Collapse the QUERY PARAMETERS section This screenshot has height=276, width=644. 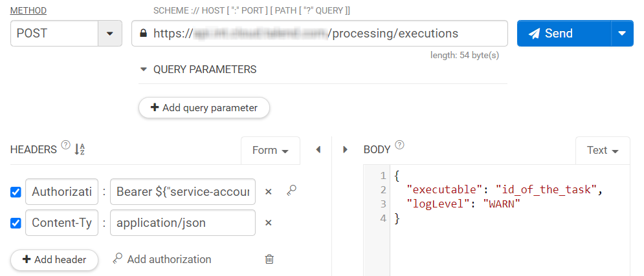point(143,70)
